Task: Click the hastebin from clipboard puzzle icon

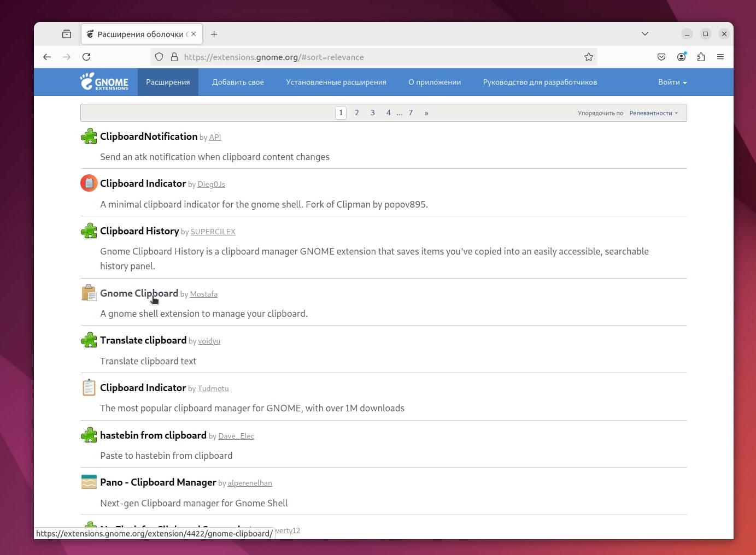Action: tap(89, 435)
